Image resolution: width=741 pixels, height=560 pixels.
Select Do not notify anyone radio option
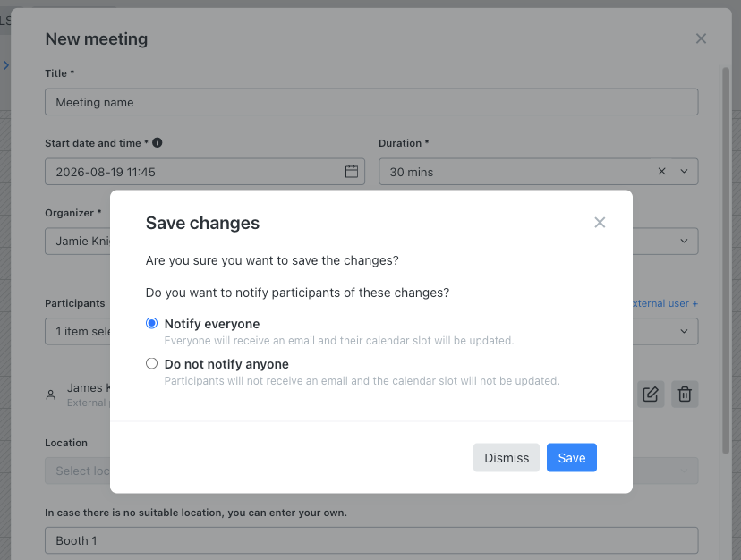pos(152,363)
